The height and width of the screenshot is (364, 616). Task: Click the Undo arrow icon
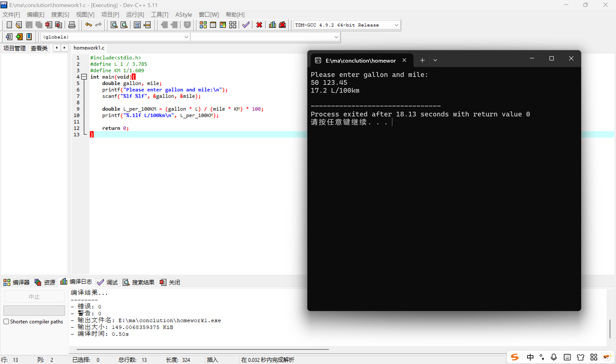click(88, 25)
